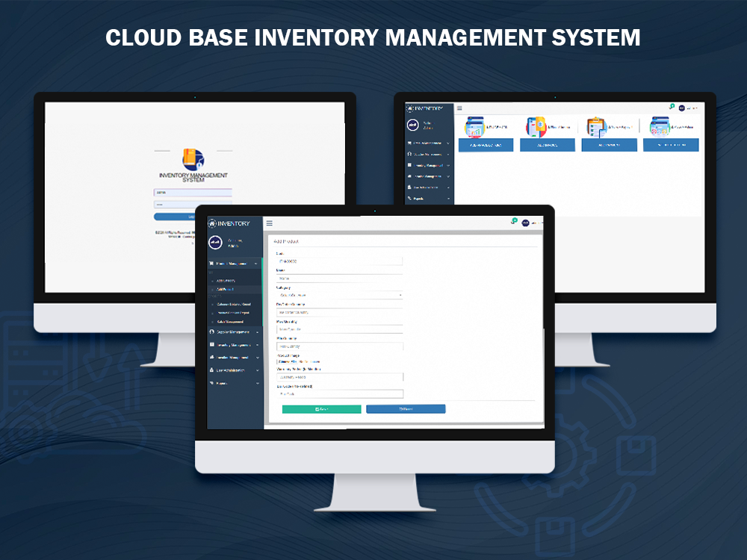Viewport: 747px width, 560px height.
Task: Click the Add New Product button on the dashboard
Action: point(486,145)
